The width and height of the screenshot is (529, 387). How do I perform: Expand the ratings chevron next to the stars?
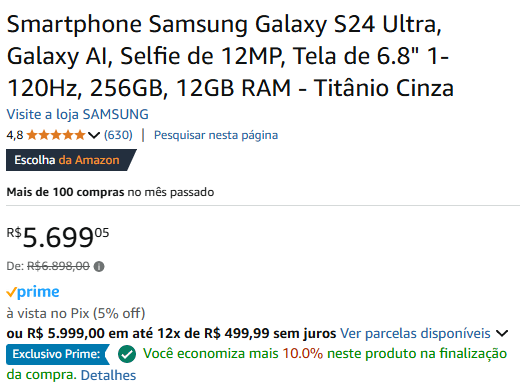94,135
